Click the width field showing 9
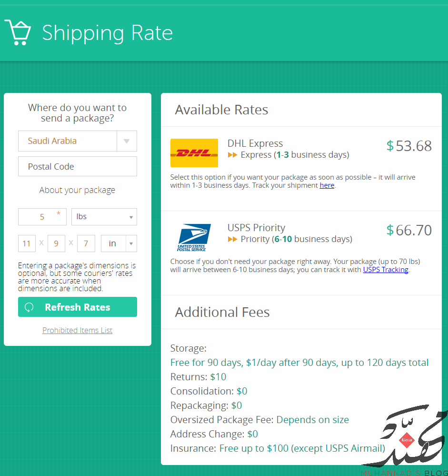The image size is (448, 476). [56, 243]
